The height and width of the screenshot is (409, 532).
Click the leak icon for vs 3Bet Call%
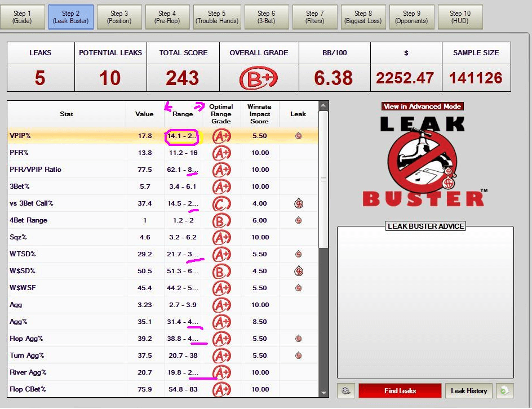pyautogui.click(x=298, y=203)
